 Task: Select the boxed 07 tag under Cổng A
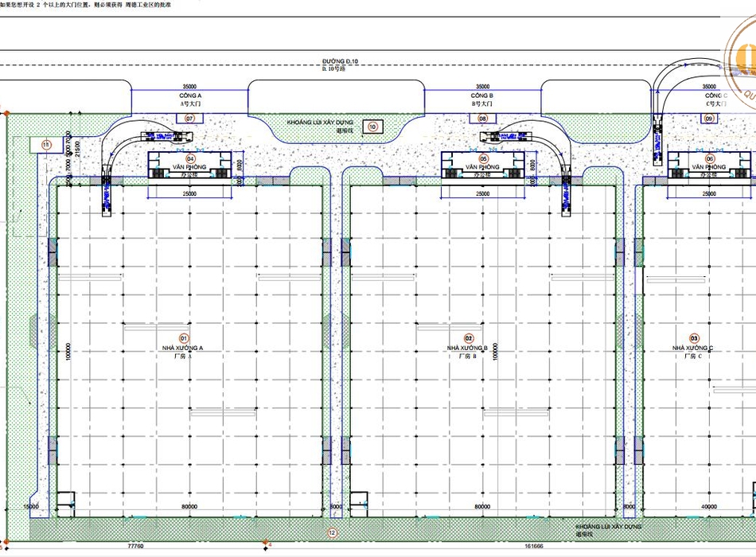pos(189,119)
